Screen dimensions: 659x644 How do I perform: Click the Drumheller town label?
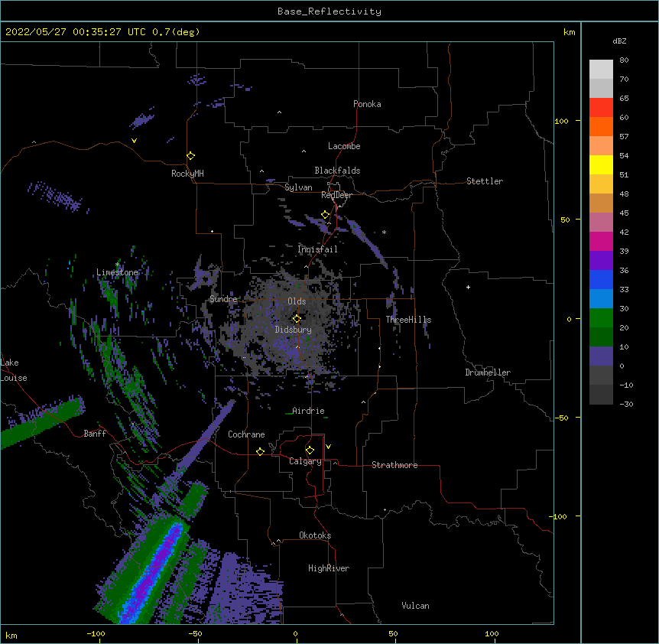pyautogui.click(x=488, y=372)
